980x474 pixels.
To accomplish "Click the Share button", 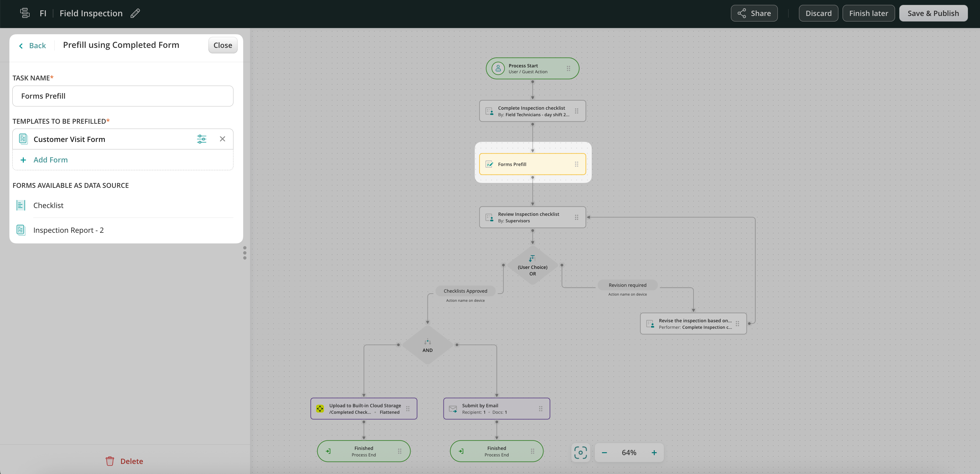I will tap(754, 13).
